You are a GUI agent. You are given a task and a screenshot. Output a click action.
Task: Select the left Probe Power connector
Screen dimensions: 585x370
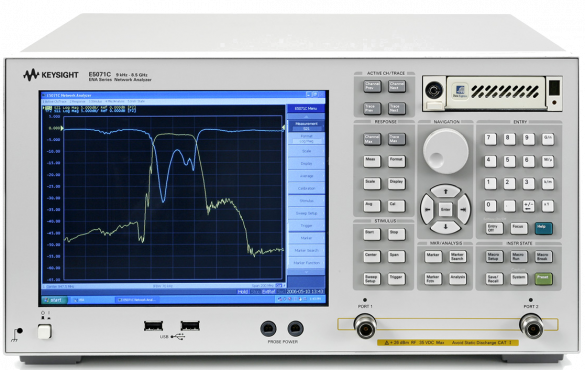coord(268,329)
